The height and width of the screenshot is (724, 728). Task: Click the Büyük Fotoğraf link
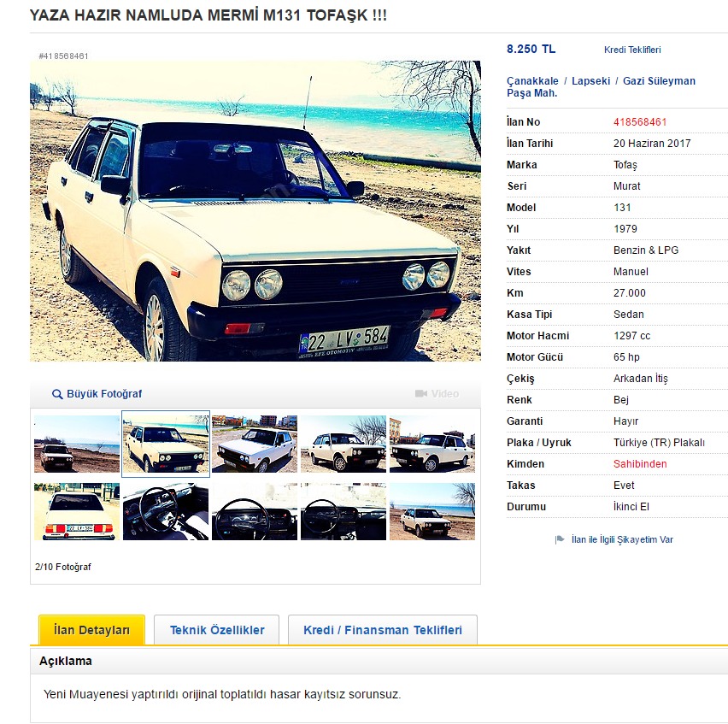pyautogui.click(x=104, y=394)
